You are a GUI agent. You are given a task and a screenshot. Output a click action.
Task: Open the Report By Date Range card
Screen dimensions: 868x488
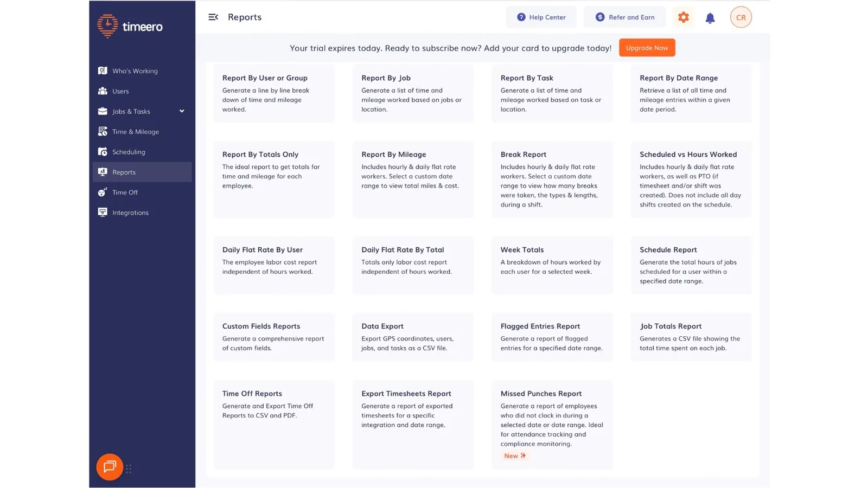click(x=691, y=93)
